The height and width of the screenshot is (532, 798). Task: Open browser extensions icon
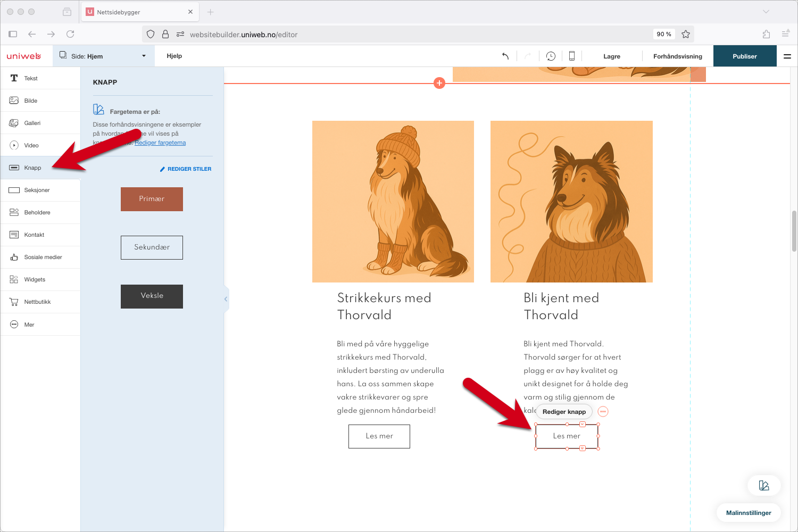[x=766, y=34]
